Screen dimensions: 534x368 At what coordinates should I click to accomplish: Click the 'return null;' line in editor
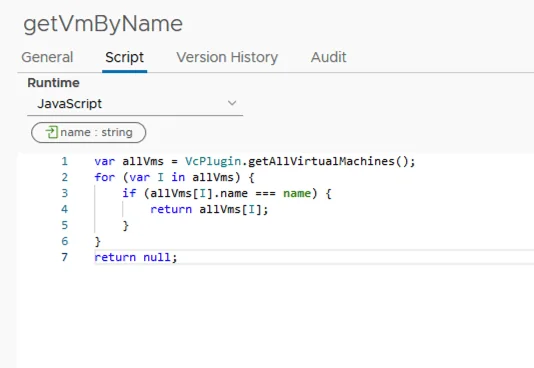136,257
